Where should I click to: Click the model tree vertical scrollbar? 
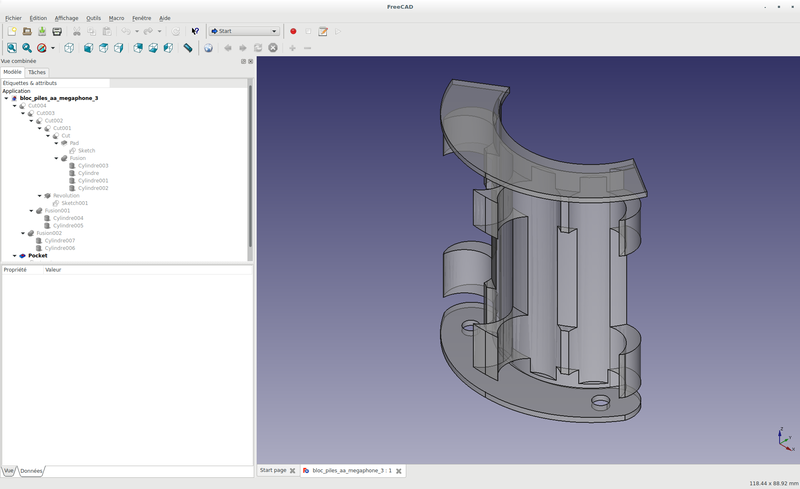pos(250,166)
